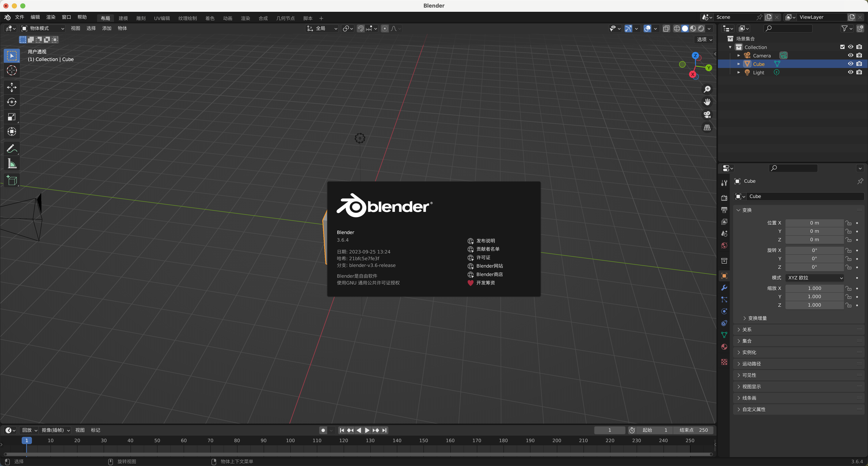Choose the Scale tool
Viewport: 868px width, 466px height.
pyautogui.click(x=12, y=117)
